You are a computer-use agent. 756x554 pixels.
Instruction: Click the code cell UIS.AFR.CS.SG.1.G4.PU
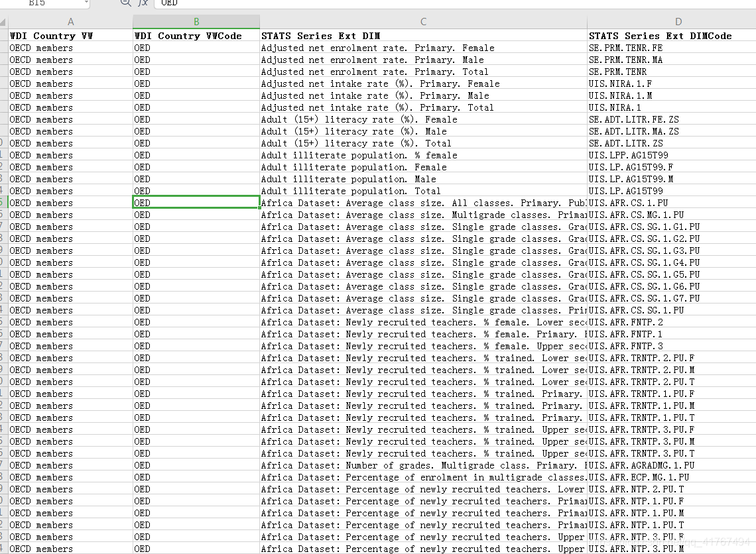(672, 262)
